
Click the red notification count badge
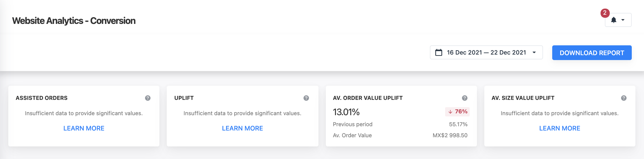[605, 13]
